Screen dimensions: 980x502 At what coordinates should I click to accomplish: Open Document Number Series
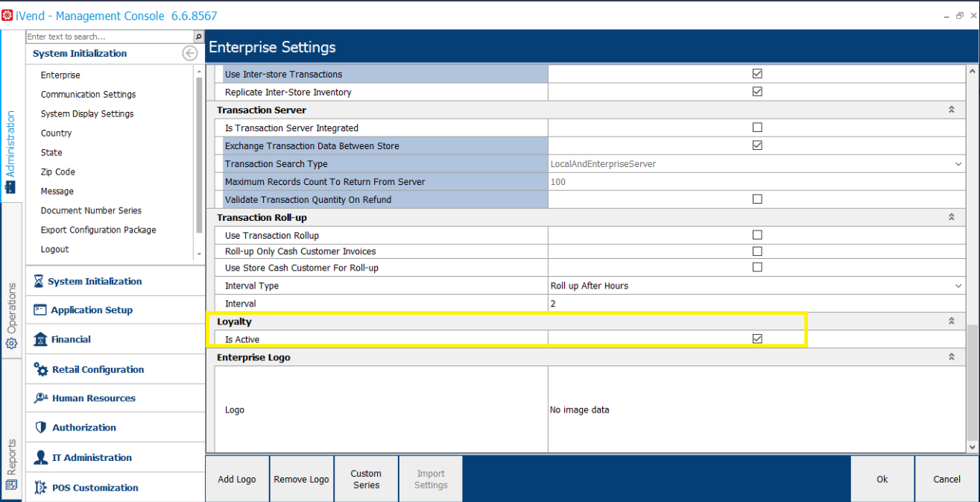[x=91, y=211]
